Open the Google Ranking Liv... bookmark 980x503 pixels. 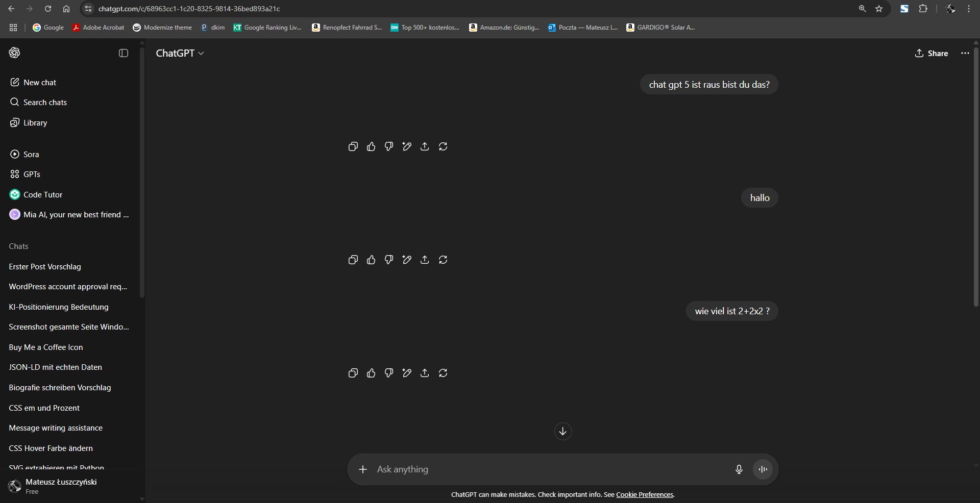click(x=267, y=28)
